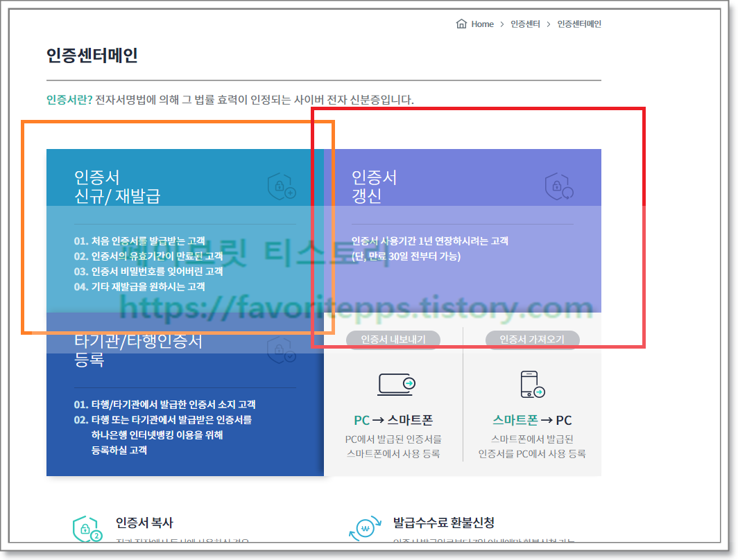This screenshot has width=738, height=560.
Task: Click text 인증서 사용기간 1년 연장하시려는 고객
Action: [430, 240]
